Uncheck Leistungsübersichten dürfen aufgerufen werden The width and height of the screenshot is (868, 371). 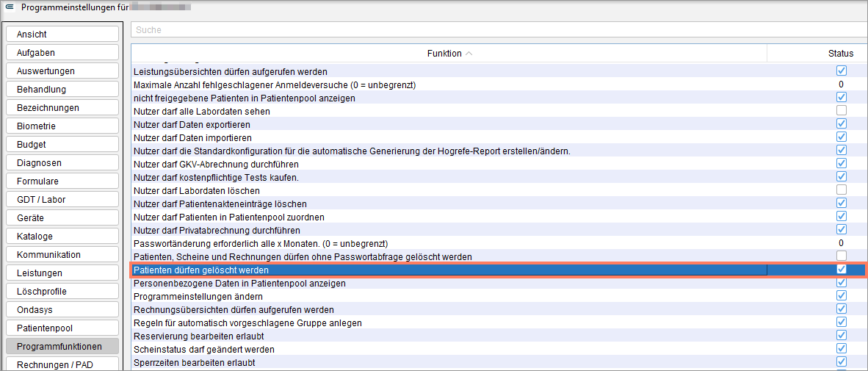[842, 71]
